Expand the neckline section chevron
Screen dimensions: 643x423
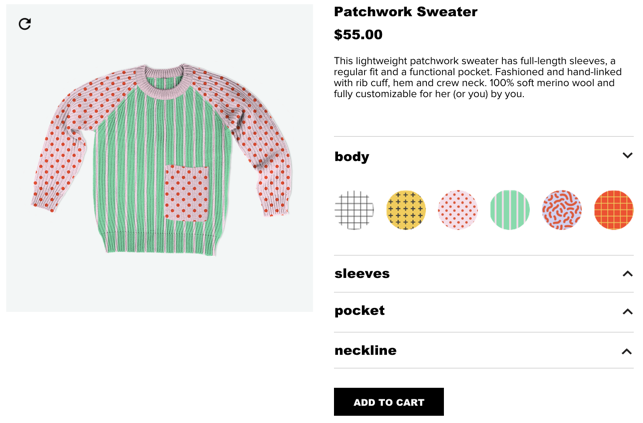pyautogui.click(x=627, y=351)
